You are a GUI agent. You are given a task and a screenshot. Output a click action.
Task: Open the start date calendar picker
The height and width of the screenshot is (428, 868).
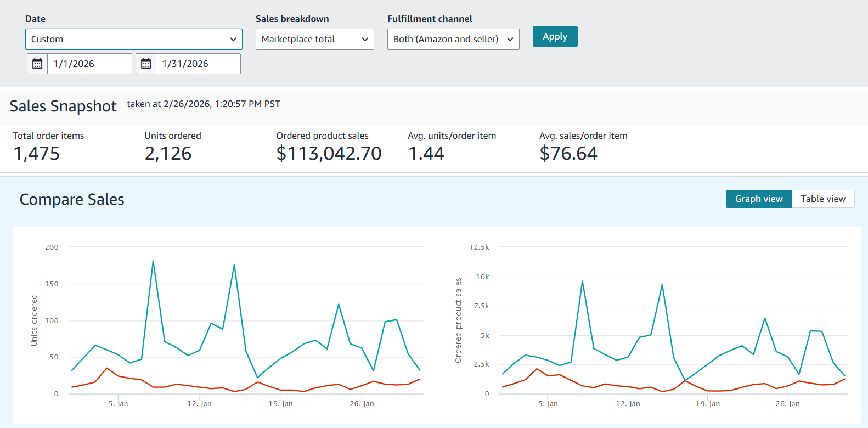pyautogui.click(x=37, y=64)
